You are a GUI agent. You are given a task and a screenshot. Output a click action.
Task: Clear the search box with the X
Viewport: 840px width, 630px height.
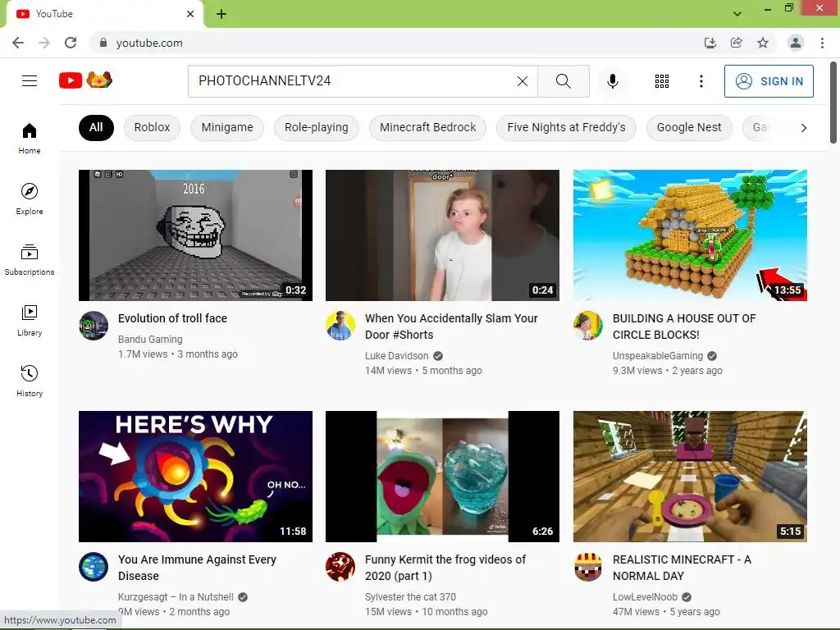tap(523, 81)
